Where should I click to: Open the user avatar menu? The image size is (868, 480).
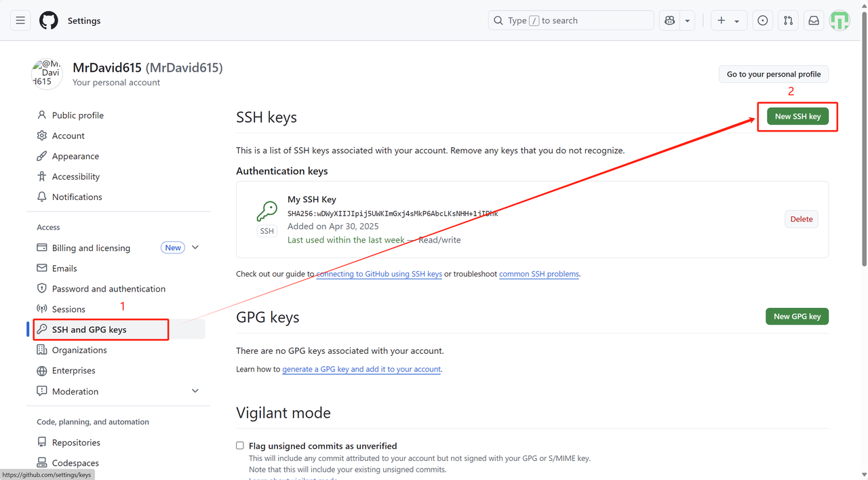pos(840,20)
